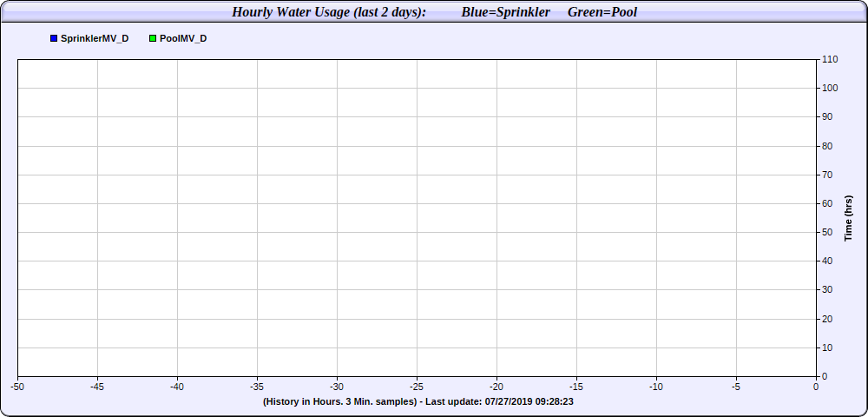The image size is (868, 417).
Task: Click the -50 label on the x-axis
Action: [17, 387]
